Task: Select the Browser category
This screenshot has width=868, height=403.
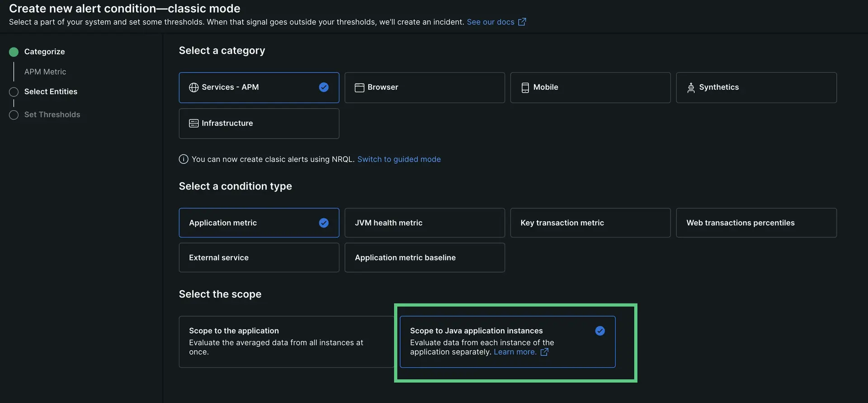Action: (x=425, y=87)
